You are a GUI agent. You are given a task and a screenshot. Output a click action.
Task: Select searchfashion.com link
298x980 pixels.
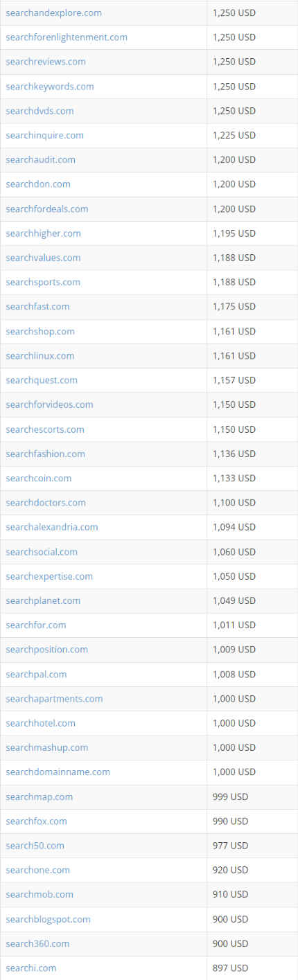46,454
